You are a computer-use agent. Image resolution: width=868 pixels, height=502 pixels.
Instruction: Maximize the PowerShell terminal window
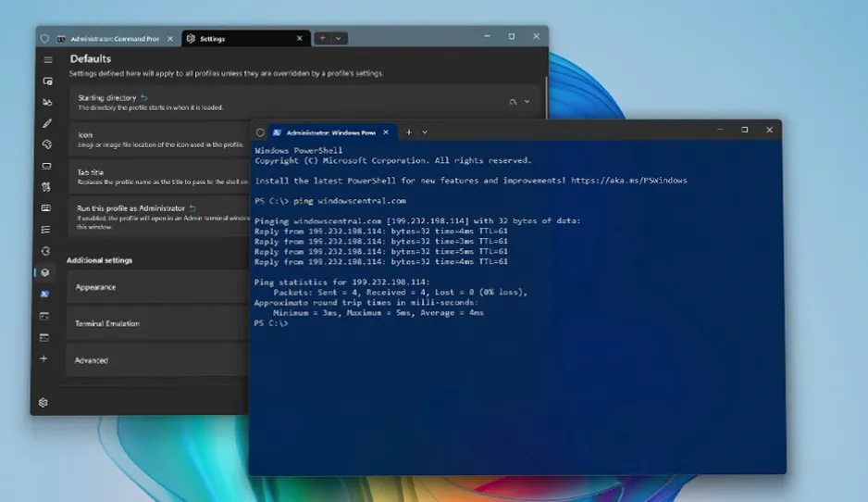[x=745, y=130]
